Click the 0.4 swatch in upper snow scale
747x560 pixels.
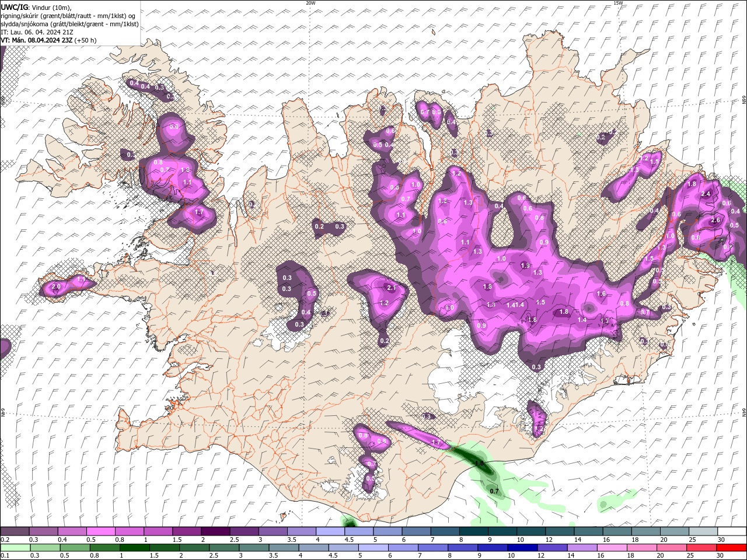point(72,531)
